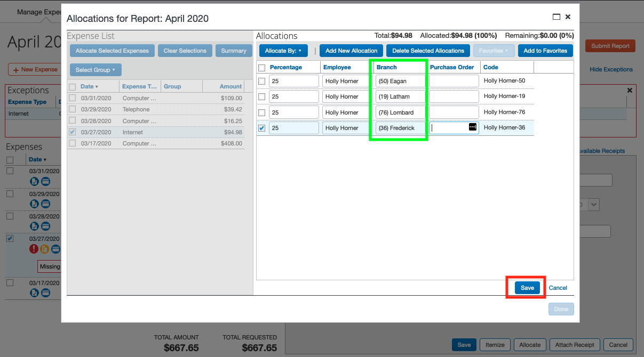Click credit card icon on background 03/17/2020 expense
The image size is (644, 357).
(46, 293)
